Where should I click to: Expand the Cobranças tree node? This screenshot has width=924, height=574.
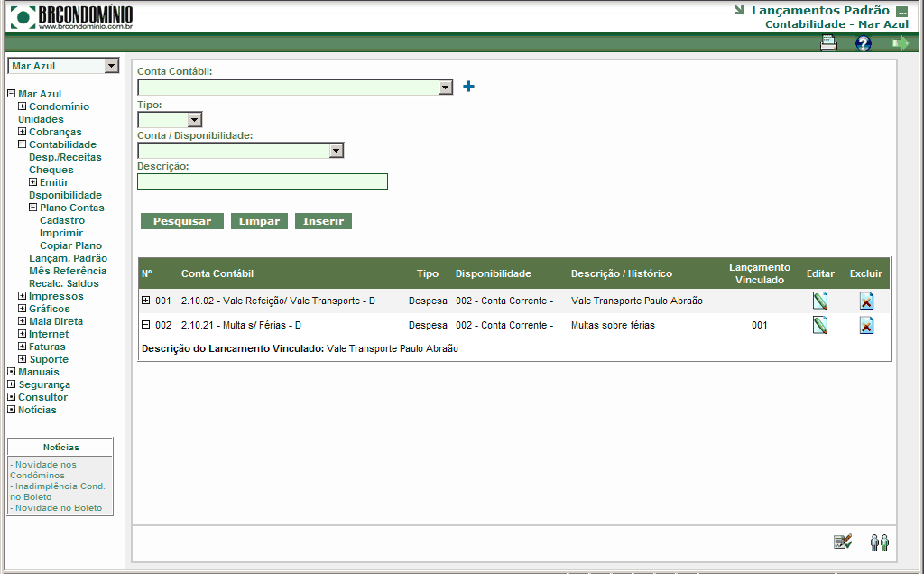[22, 132]
